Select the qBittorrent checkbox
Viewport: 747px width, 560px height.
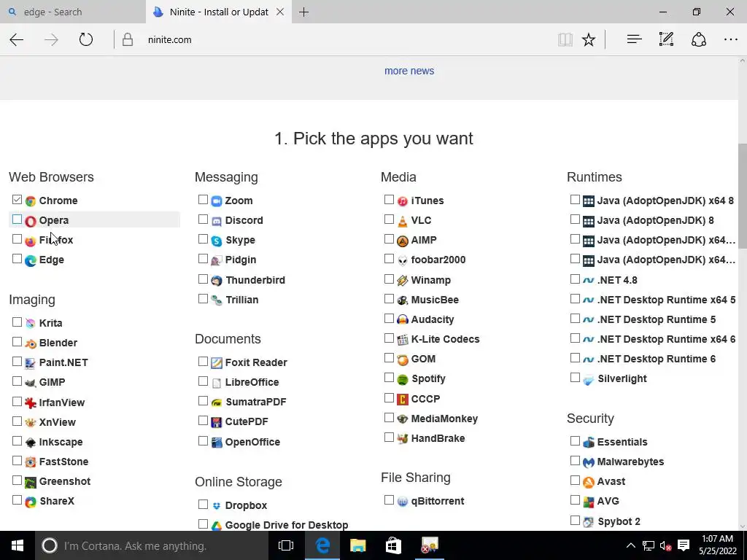tap(390, 500)
